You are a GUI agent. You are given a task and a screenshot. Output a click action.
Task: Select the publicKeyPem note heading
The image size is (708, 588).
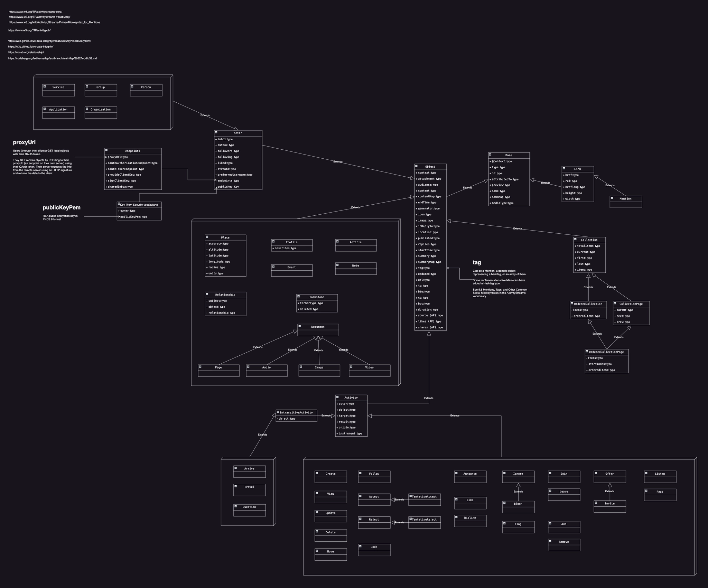point(62,207)
